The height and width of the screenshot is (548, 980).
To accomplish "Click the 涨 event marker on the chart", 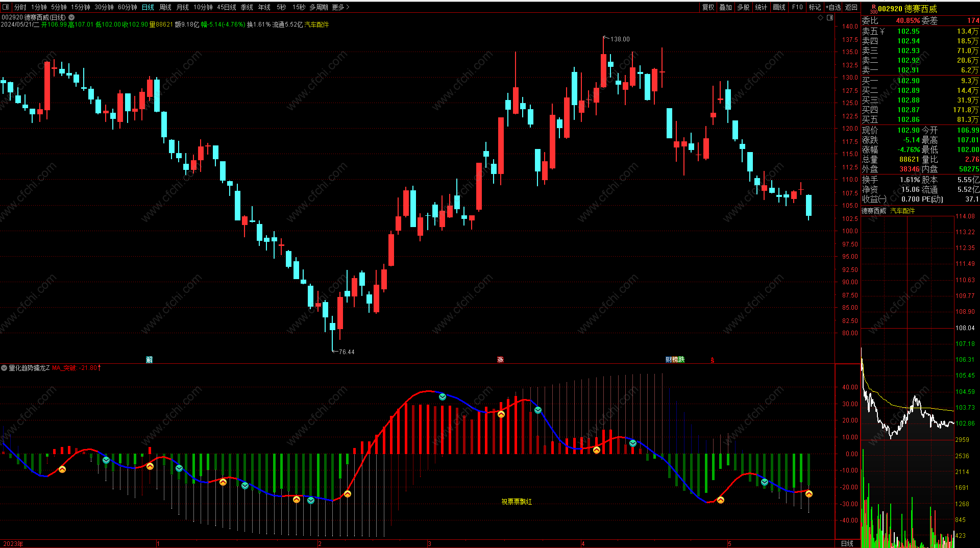I will pos(500,360).
